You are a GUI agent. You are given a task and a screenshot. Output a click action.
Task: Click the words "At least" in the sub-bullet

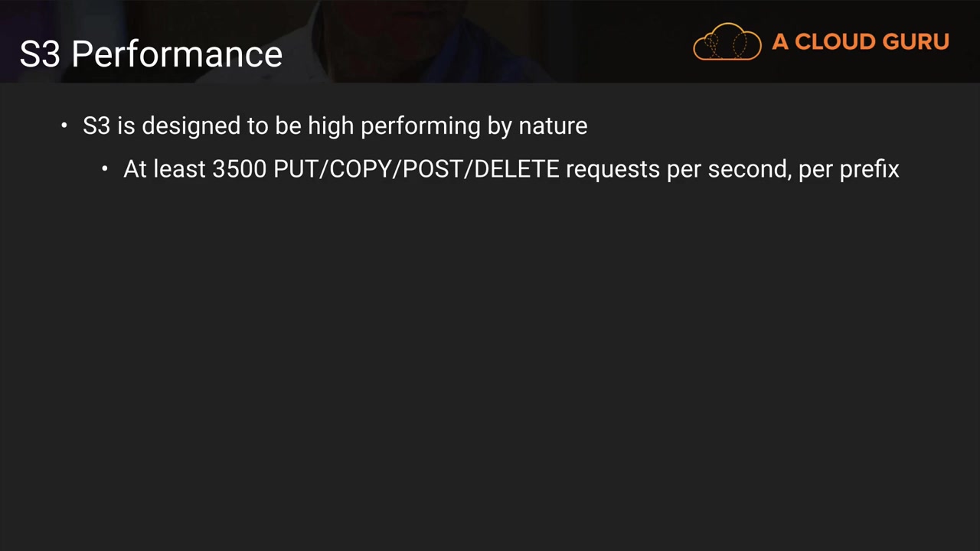165,169
